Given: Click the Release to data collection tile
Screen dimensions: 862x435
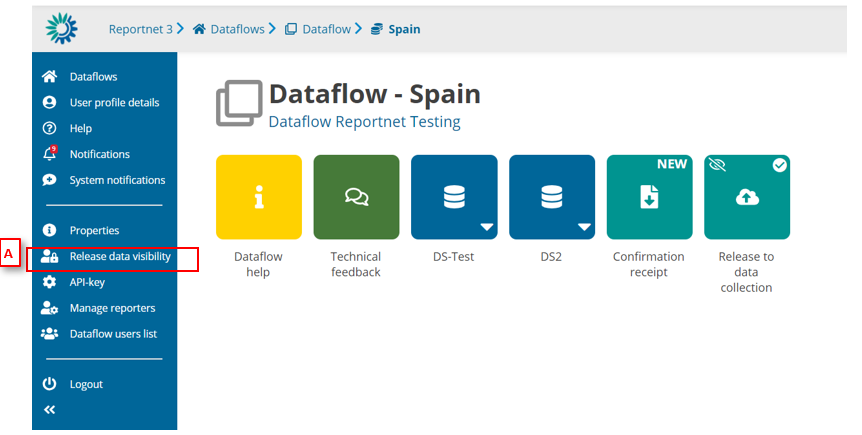Looking at the screenshot, I should click(746, 197).
